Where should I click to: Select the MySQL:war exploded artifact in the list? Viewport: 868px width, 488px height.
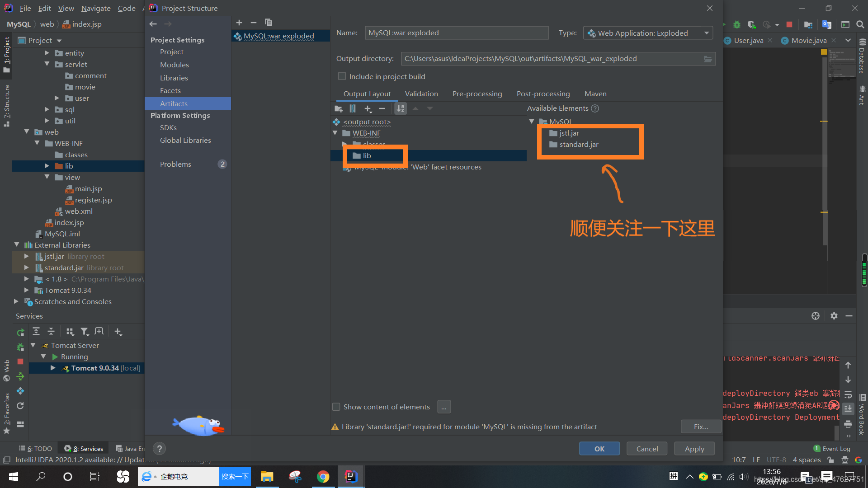280,36
